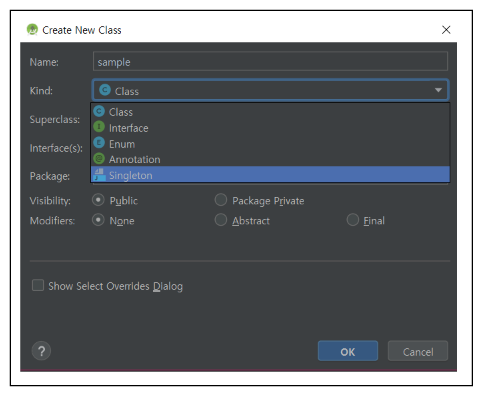
Task: Click the blue Enum icon
Action: click(99, 143)
